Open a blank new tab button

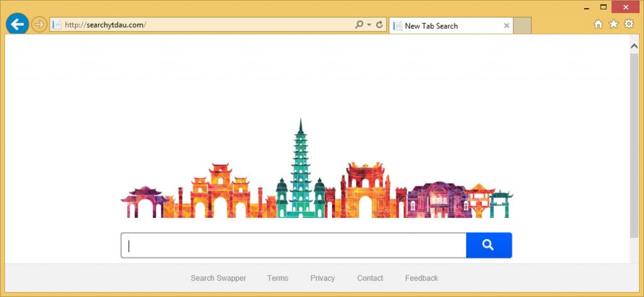523,26
